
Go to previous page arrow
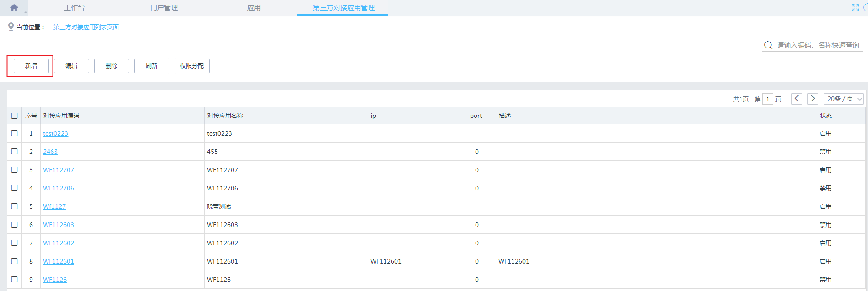[x=797, y=99]
